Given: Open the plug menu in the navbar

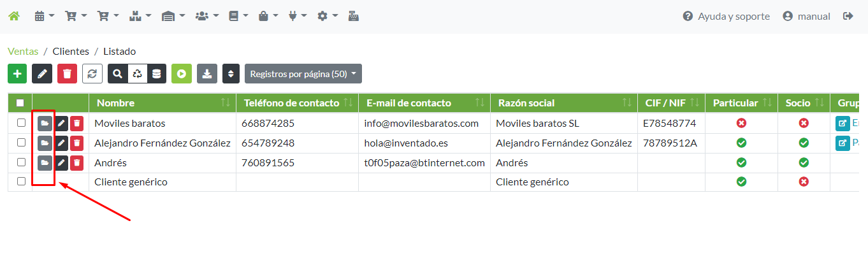Looking at the screenshot, I should pyautogui.click(x=298, y=17).
